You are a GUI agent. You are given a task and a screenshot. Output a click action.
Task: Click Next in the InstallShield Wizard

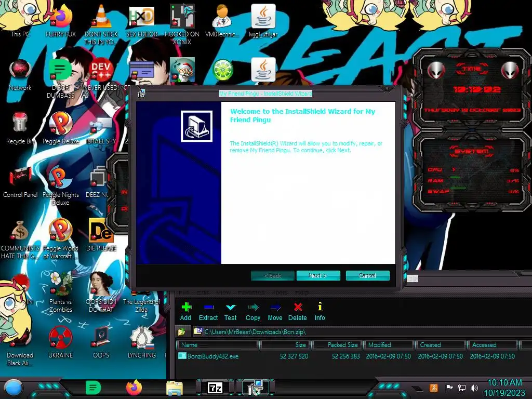click(x=318, y=276)
